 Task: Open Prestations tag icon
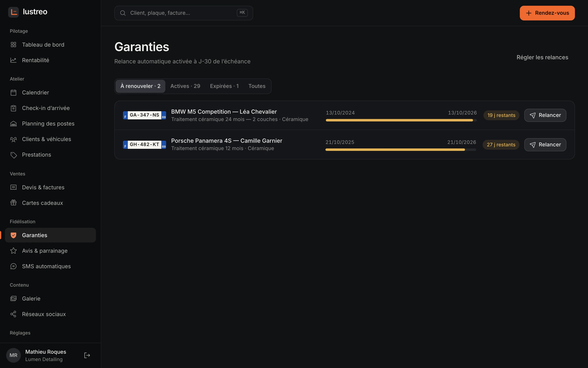(13, 155)
